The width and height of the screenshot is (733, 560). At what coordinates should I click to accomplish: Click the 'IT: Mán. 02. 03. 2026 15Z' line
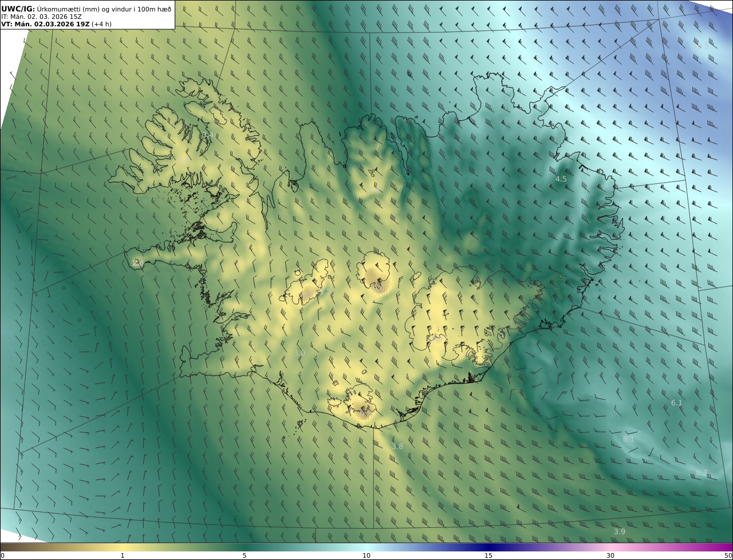click(x=41, y=17)
